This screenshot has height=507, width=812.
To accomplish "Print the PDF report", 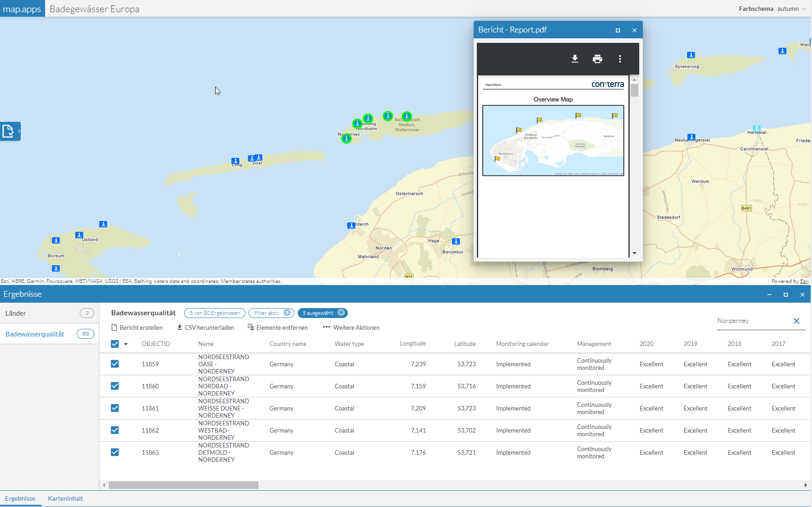I will 597,59.
